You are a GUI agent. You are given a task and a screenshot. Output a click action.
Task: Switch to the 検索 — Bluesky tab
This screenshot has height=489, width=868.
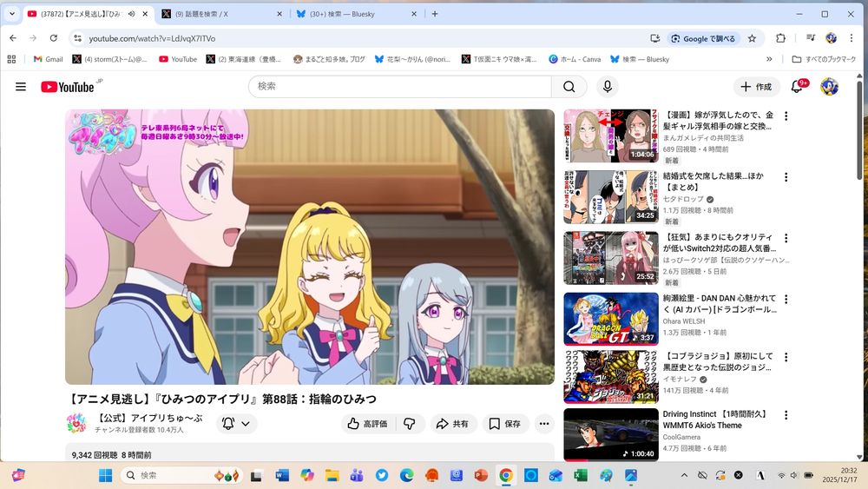(358, 14)
